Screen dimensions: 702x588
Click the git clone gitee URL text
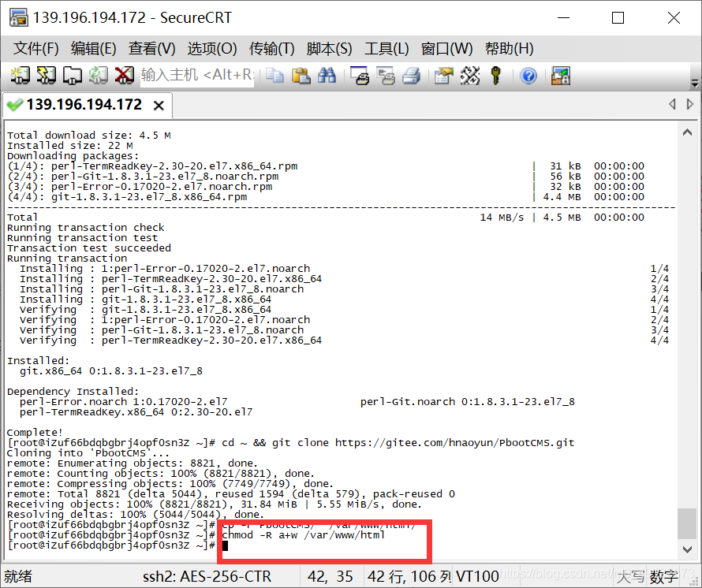point(454,443)
